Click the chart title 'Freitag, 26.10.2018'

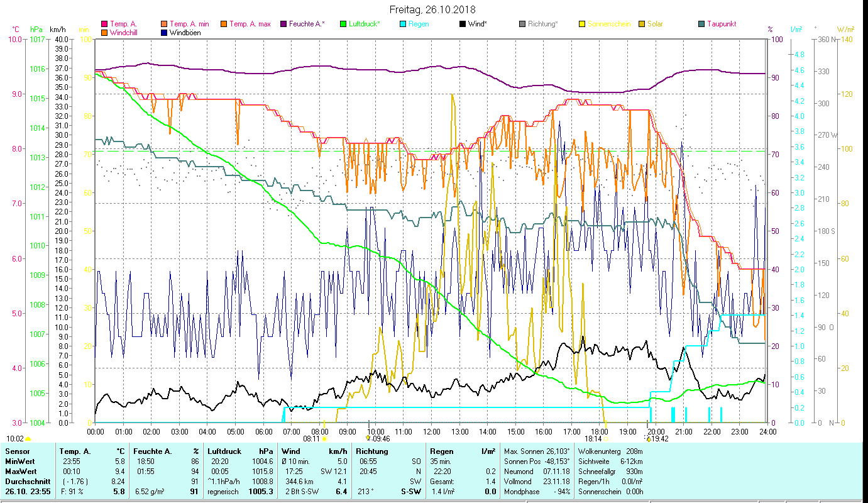pyautogui.click(x=432, y=9)
